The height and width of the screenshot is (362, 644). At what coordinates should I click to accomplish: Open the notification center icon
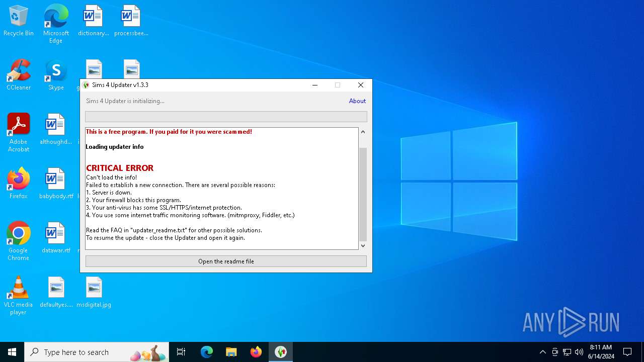[627, 352]
